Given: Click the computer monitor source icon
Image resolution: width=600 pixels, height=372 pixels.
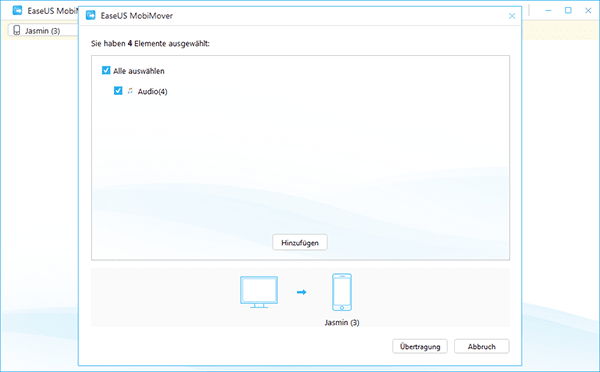Looking at the screenshot, I should 259,292.
